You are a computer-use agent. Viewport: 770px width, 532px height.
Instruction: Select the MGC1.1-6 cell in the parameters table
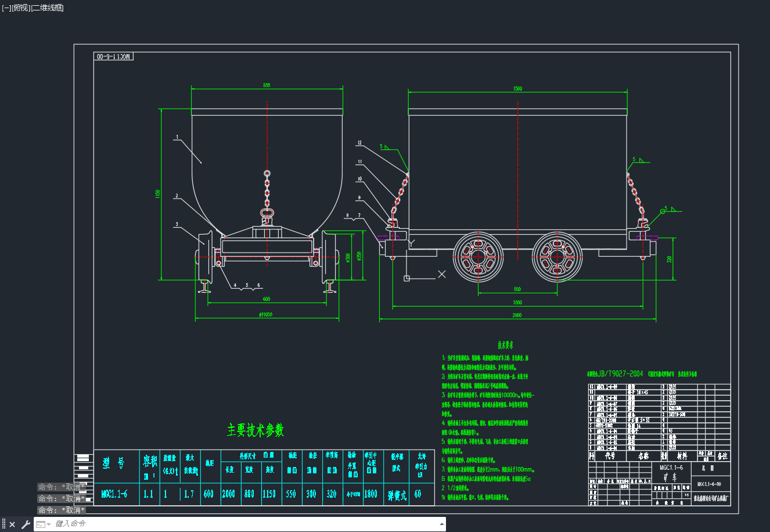pyautogui.click(x=114, y=494)
